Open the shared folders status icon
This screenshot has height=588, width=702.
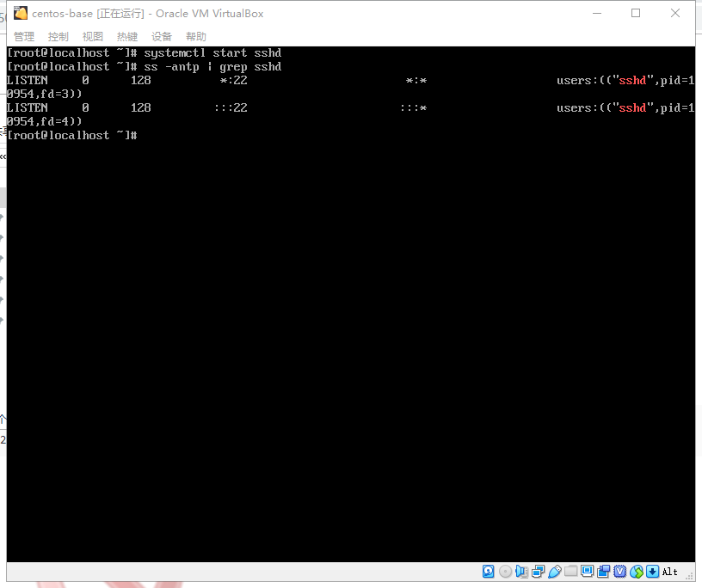(570, 572)
